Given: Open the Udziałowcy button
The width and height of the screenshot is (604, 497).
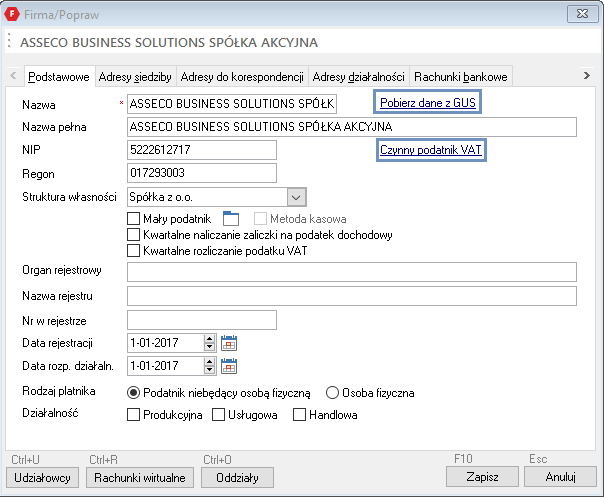Looking at the screenshot, I should pos(42,478).
